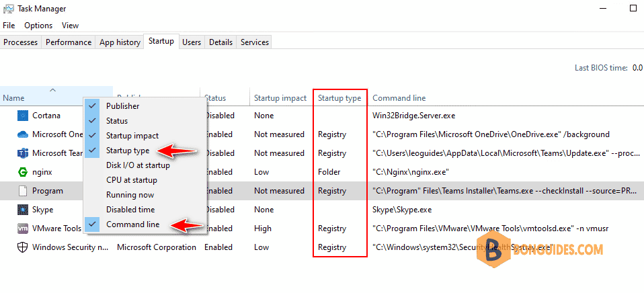Toggle sort order via Name header arrow
Screen dimensions: 644x293
click(x=52, y=90)
